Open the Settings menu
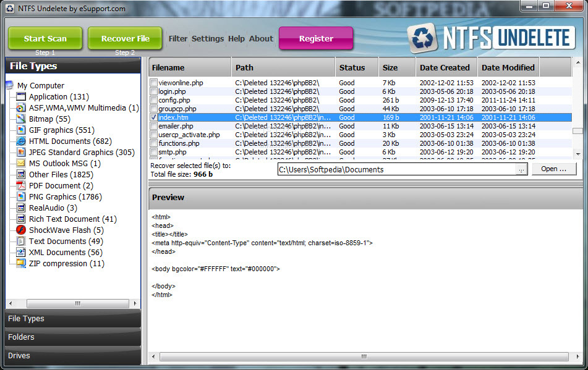588x370 pixels. [208, 38]
